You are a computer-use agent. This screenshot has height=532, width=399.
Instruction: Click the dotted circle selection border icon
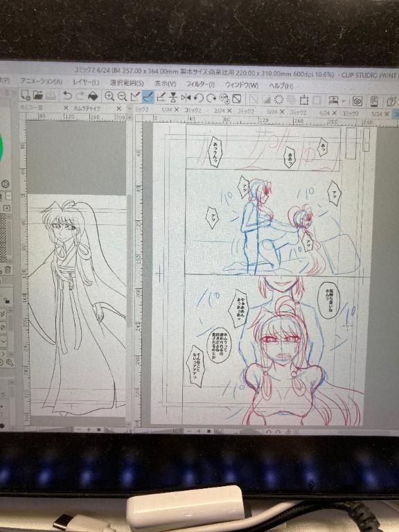[278, 100]
